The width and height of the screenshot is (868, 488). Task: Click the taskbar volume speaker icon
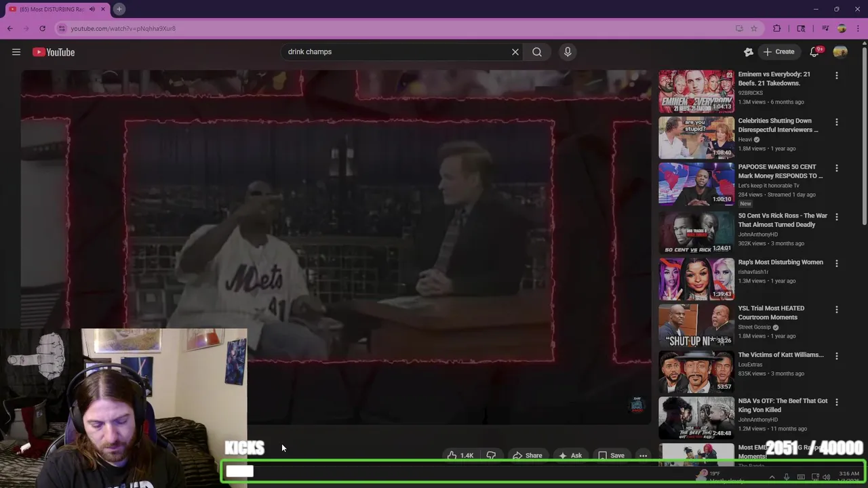(x=827, y=477)
